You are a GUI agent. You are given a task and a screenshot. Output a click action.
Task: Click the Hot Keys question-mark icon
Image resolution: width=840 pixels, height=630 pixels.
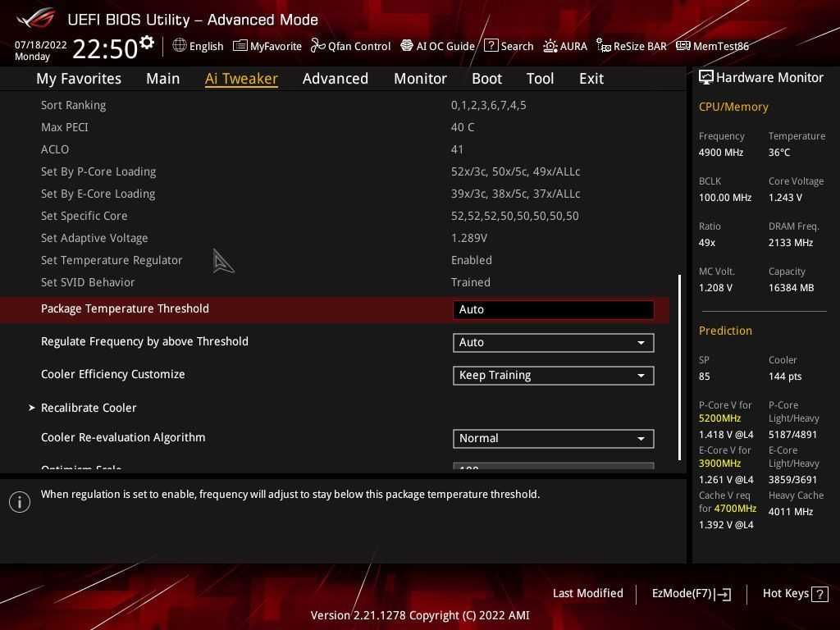819,594
